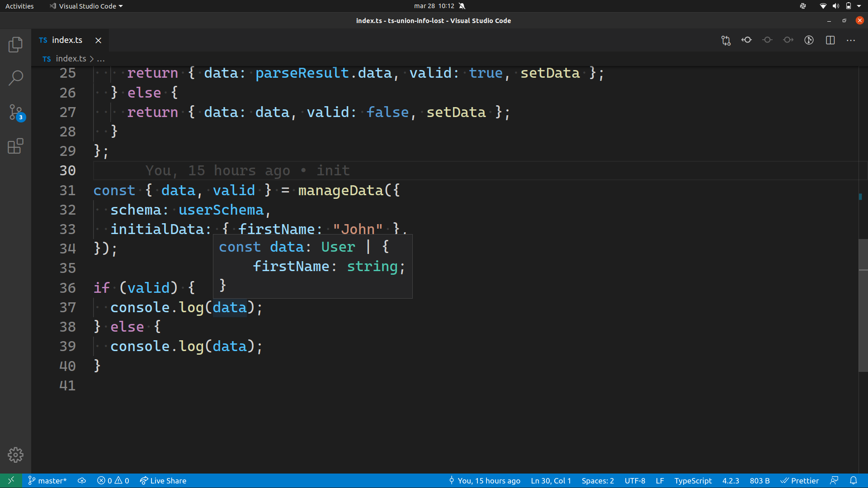Click the vertical editor scrollbar thumb
Viewport: 868px width, 488px height.
(863, 305)
